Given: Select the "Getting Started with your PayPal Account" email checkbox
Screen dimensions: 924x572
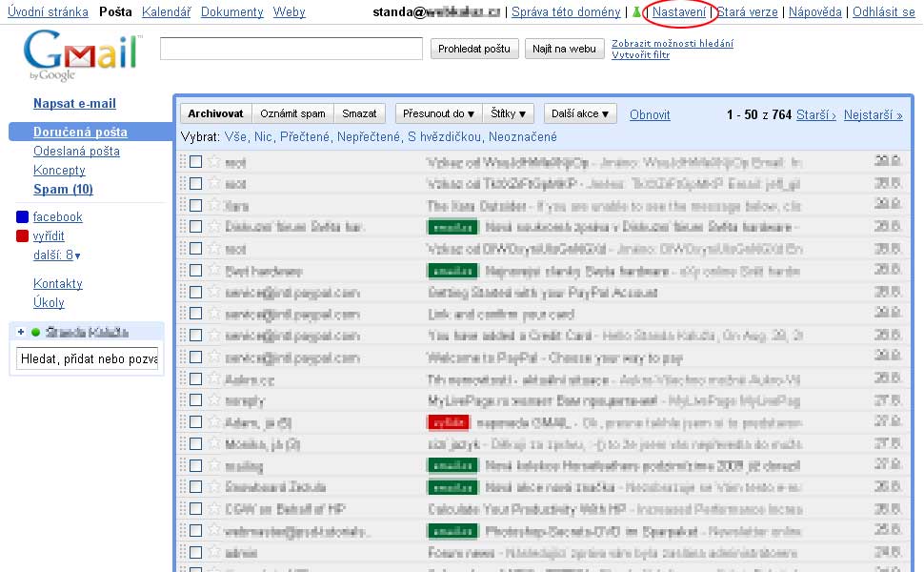Looking at the screenshot, I should [195, 292].
